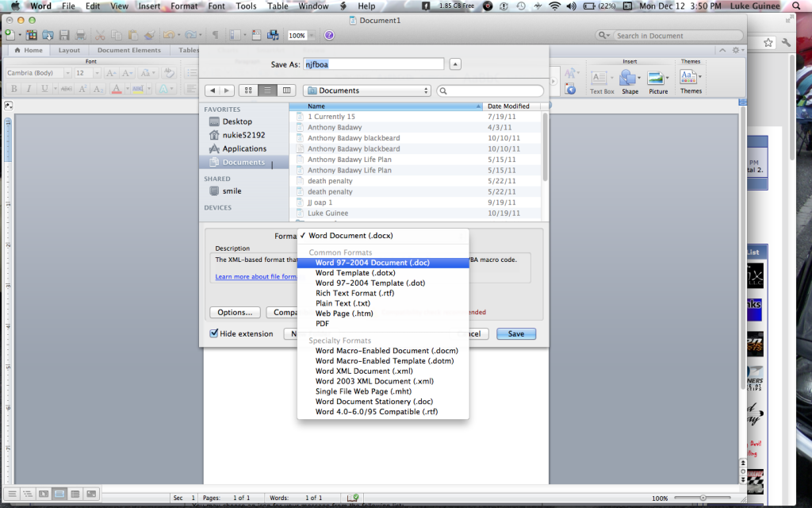Viewport: 812px width, 508px height.
Task: Switch to Outline view in status bar
Action: 28,494
